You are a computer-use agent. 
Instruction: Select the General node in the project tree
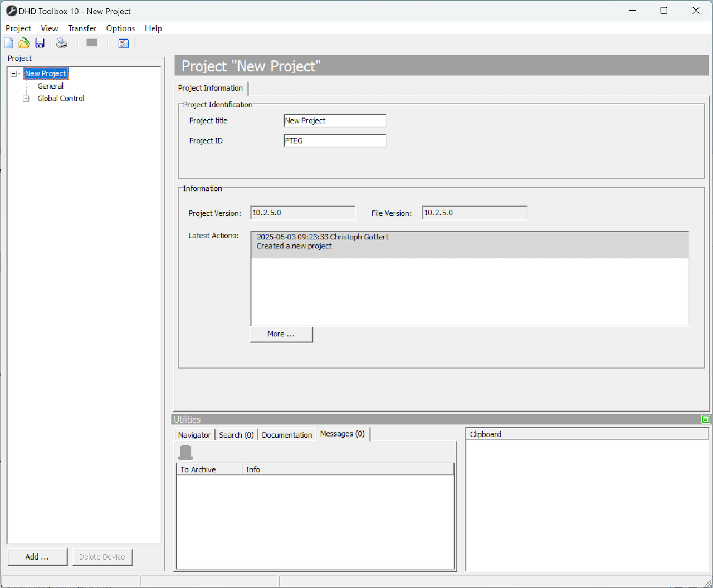click(x=50, y=86)
